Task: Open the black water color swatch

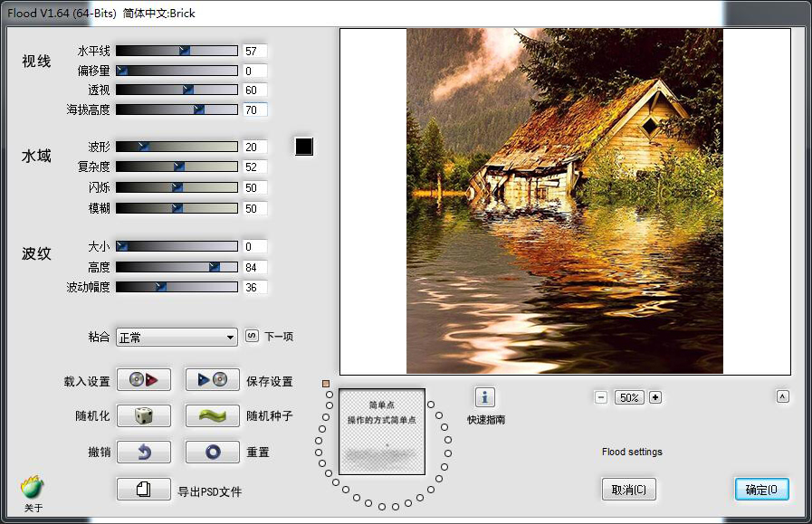Action: click(304, 147)
